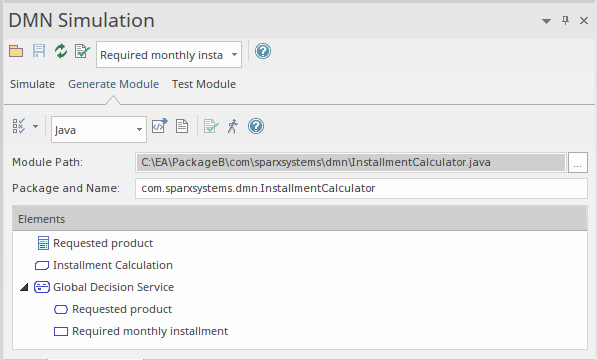
Task: Click the Package and Name input field
Action: [361, 188]
